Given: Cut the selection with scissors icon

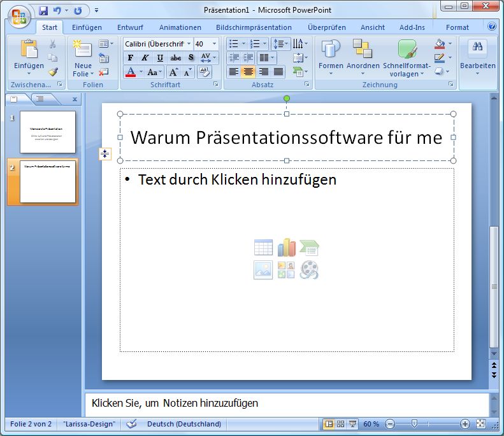Looking at the screenshot, I should (53, 44).
